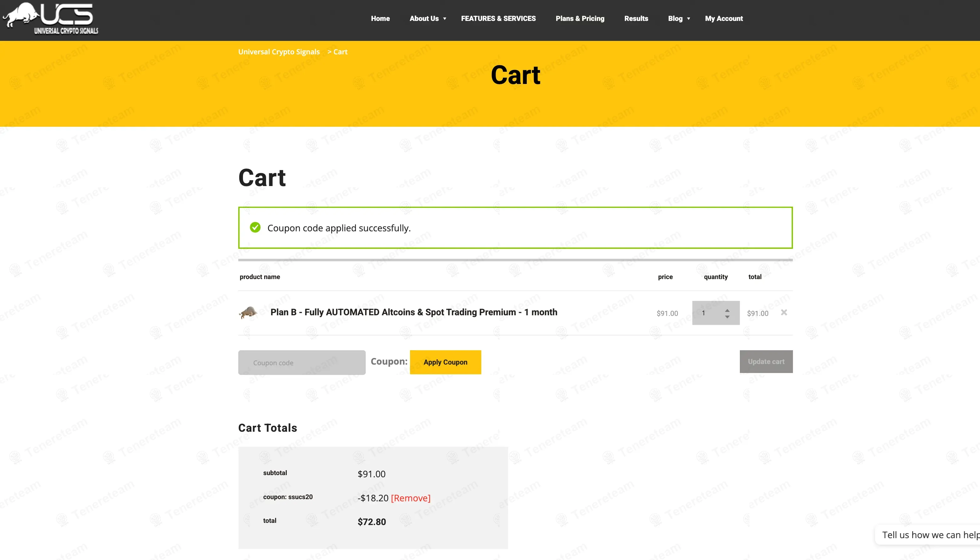Viewport: 980px width, 560px height.
Task: Go to FEATURES & SERVICES
Action: tap(498, 18)
